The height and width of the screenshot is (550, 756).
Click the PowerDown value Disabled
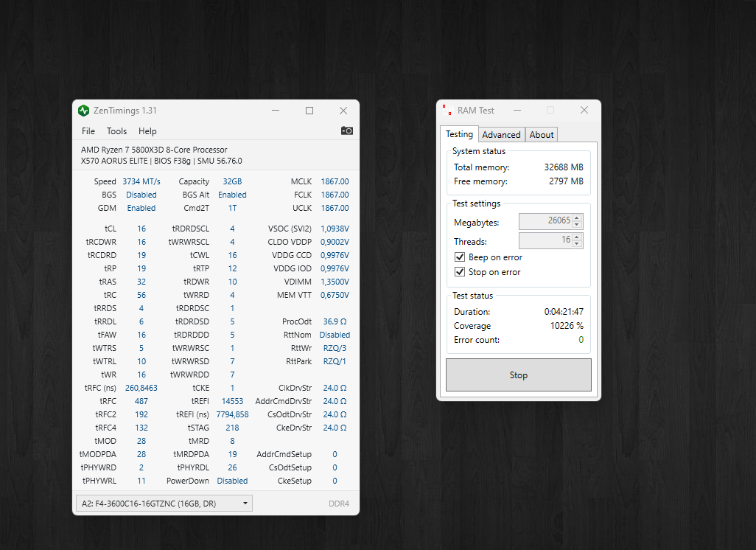[232, 481]
